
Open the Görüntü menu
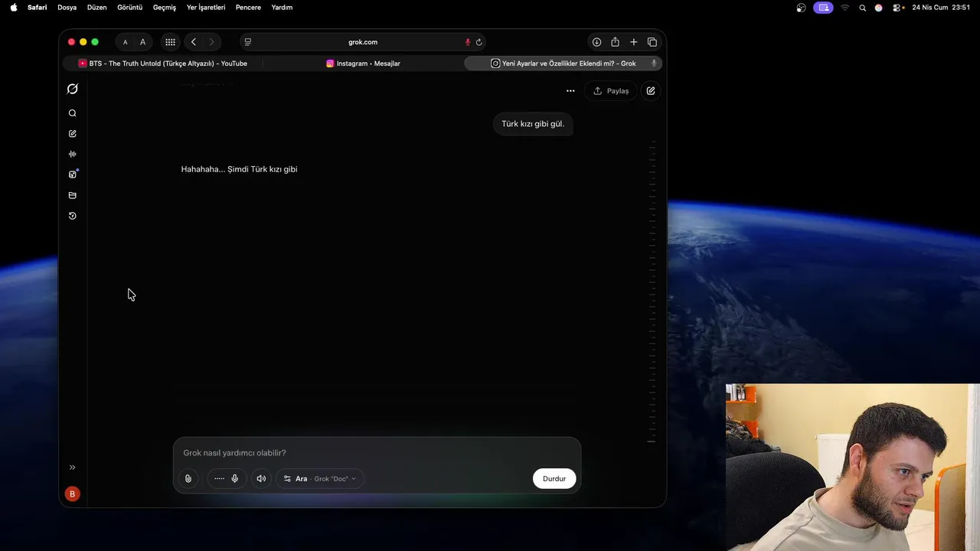pyautogui.click(x=129, y=8)
